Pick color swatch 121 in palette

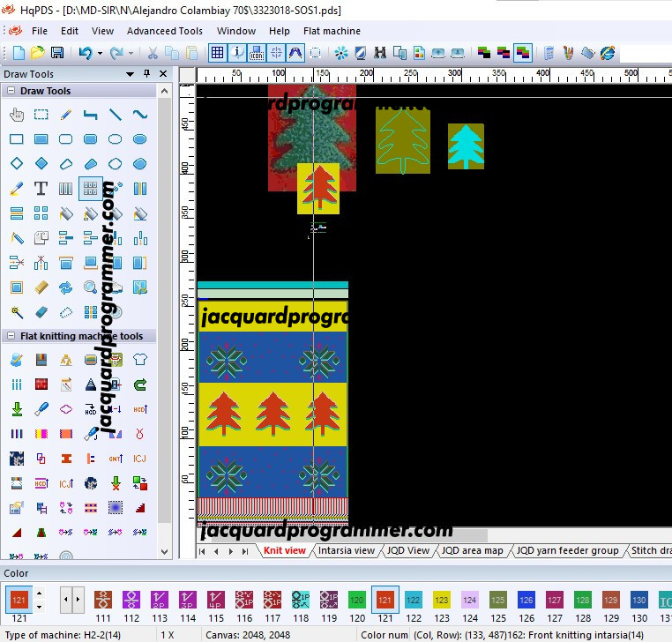click(x=385, y=600)
